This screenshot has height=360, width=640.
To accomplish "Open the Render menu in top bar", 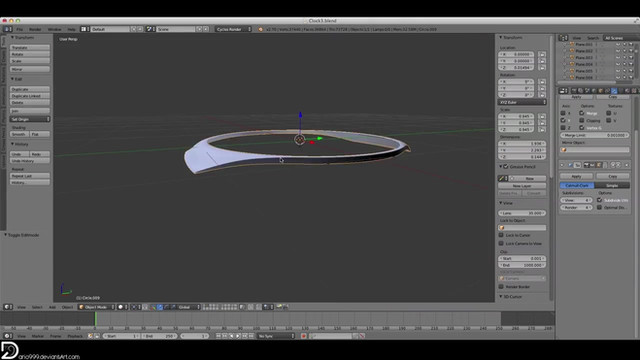I will 35,29.
